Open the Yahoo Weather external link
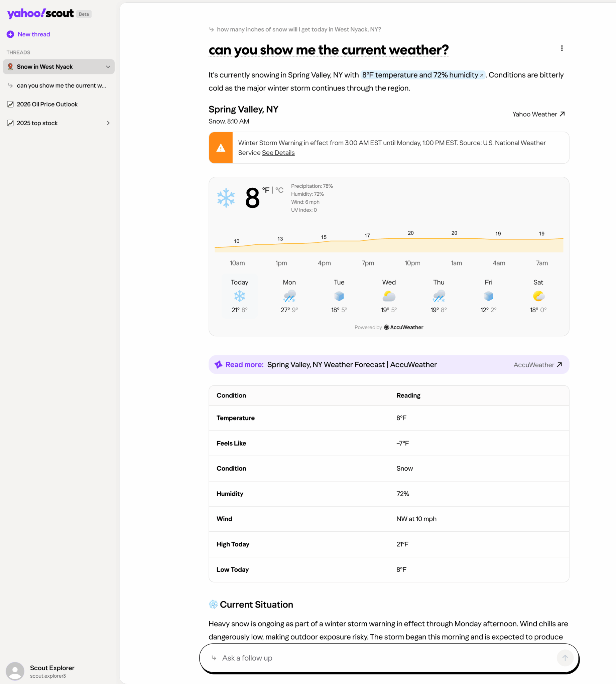Screen dimensions: 616x684 click(x=538, y=114)
